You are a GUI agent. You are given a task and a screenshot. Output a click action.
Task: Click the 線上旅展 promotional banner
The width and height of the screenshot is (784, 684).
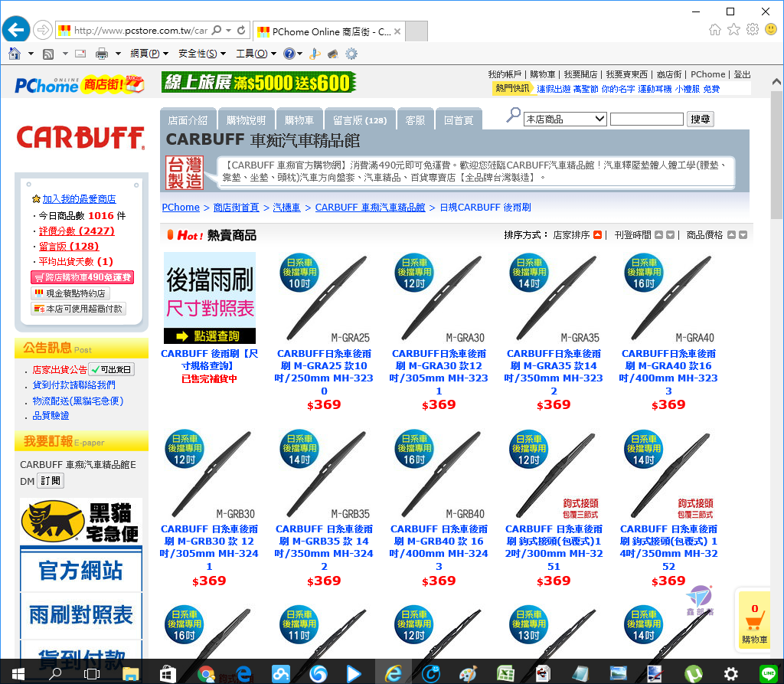click(259, 83)
